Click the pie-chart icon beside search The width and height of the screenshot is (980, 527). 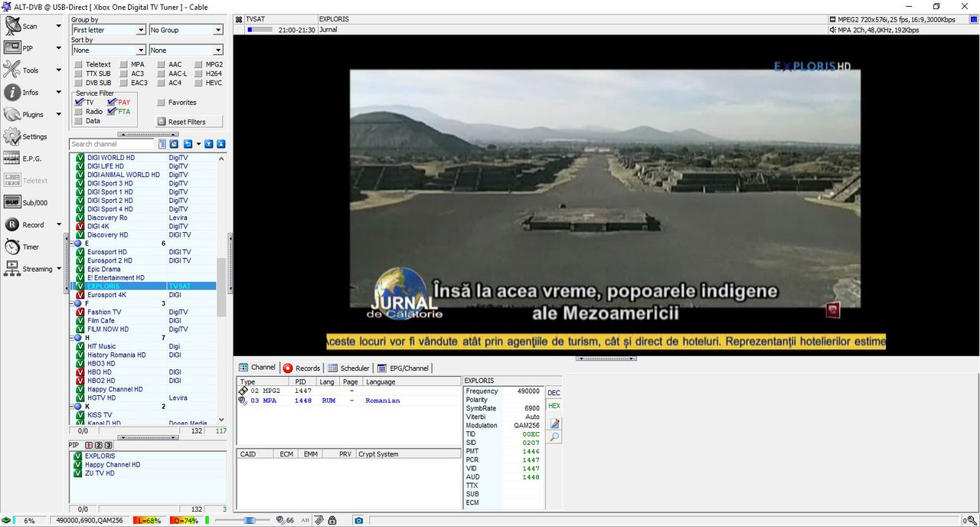pyautogui.click(x=175, y=144)
